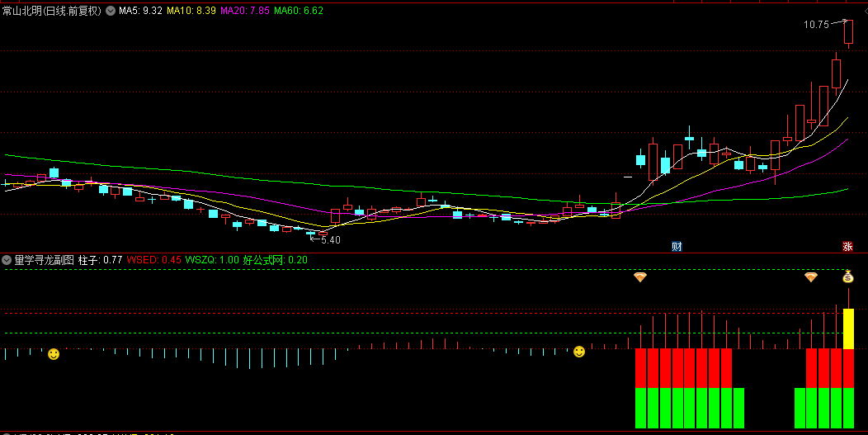This screenshot has width=868, height=435.
Task: Click the money bag signal icon
Action: click(x=848, y=276)
